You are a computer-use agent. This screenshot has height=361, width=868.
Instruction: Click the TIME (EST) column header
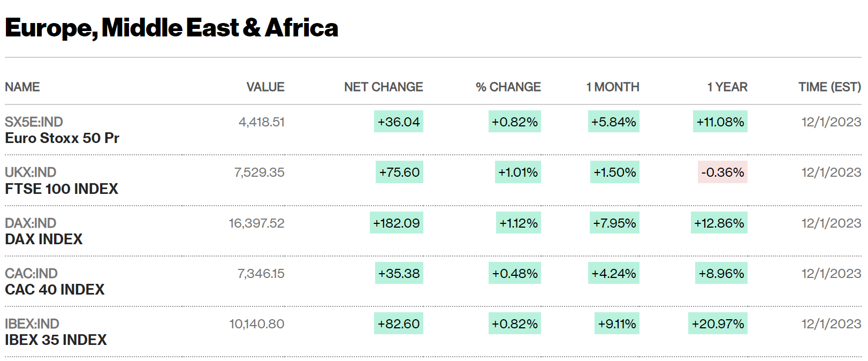point(829,87)
